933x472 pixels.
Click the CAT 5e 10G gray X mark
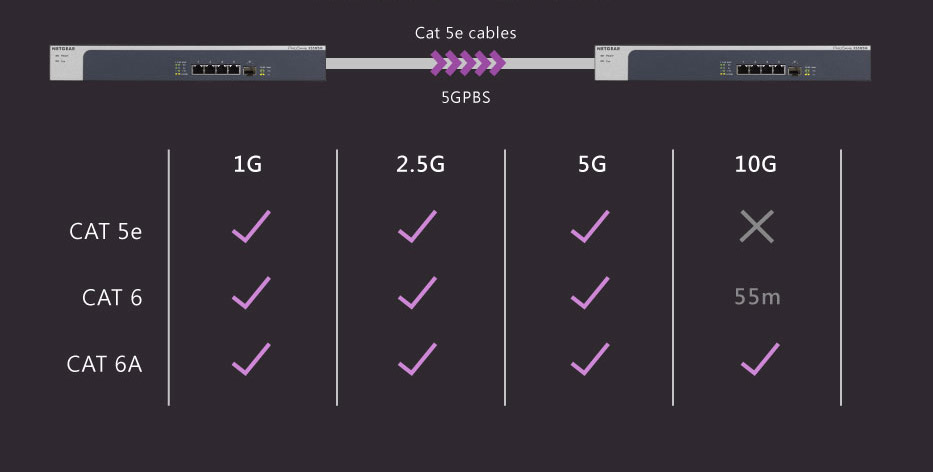(x=757, y=226)
